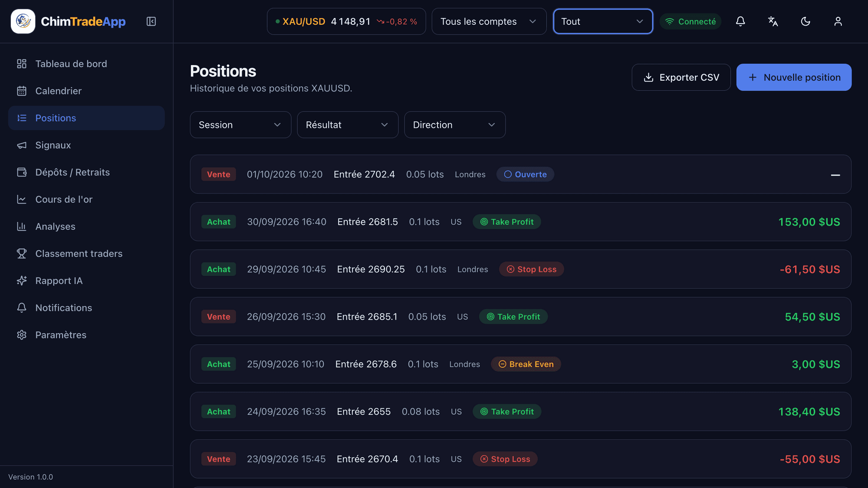The height and width of the screenshot is (488, 868).
Task: Click Stop Loss badge on 23/09/2026 row
Action: 505,459
